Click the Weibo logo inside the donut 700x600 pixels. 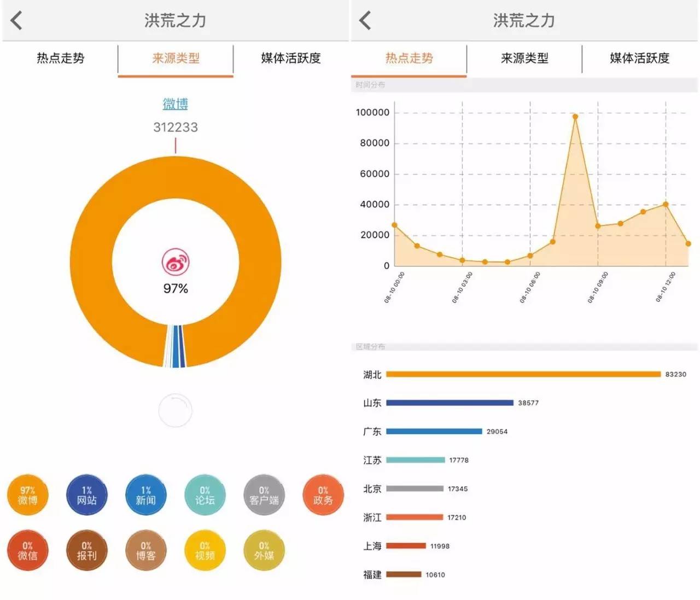coord(176,262)
